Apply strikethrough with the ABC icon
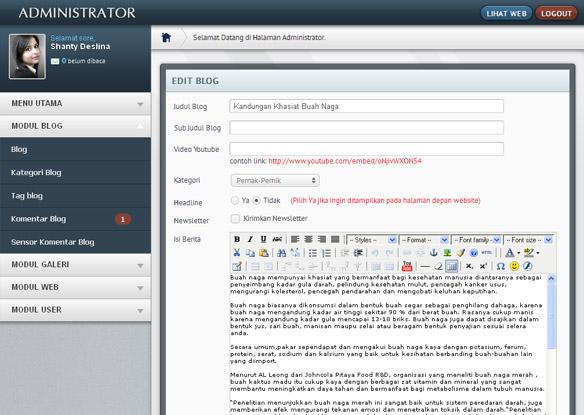Screen dimensions: 584x415 [x=277, y=240]
